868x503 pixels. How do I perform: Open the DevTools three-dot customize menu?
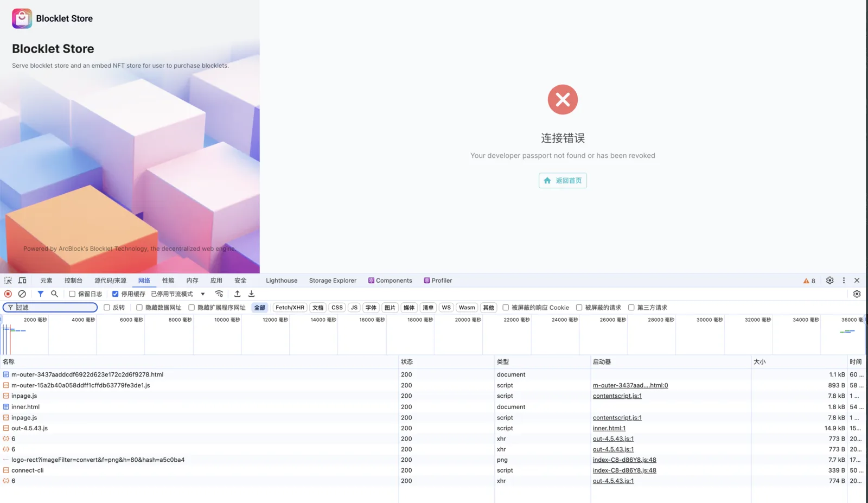point(844,281)
